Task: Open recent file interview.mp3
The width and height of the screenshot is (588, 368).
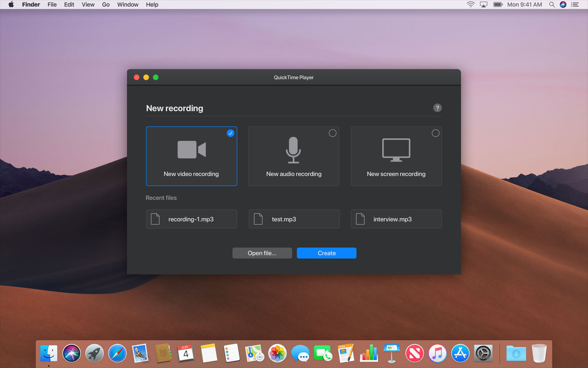Action: coord(396,219)
